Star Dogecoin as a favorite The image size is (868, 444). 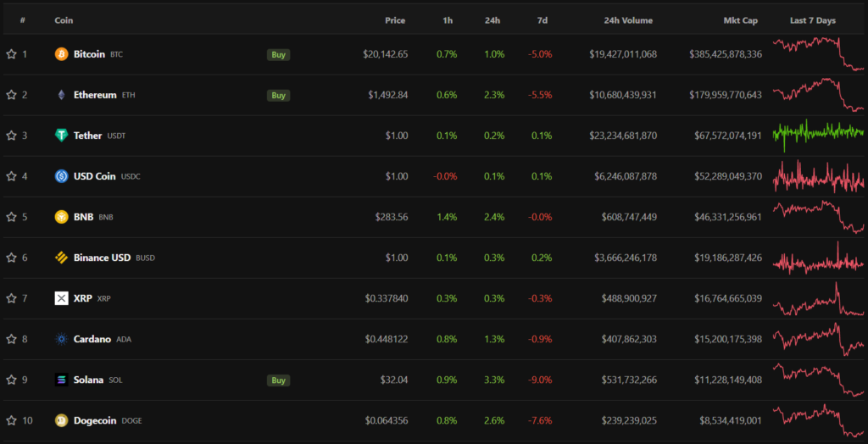click(x=11, y=421)
